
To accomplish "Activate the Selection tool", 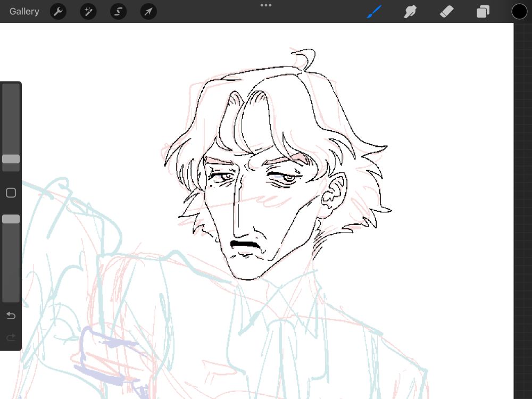I will point(119,12).
